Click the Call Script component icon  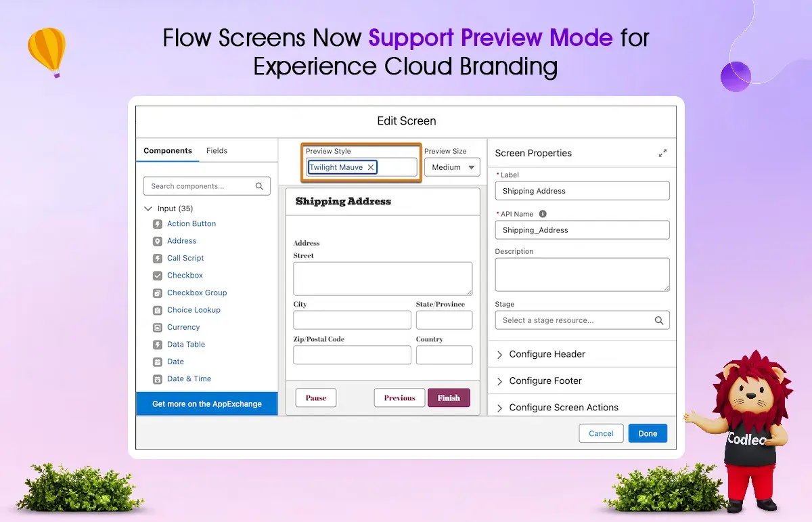pyautogui.click(x=158, y=259)
